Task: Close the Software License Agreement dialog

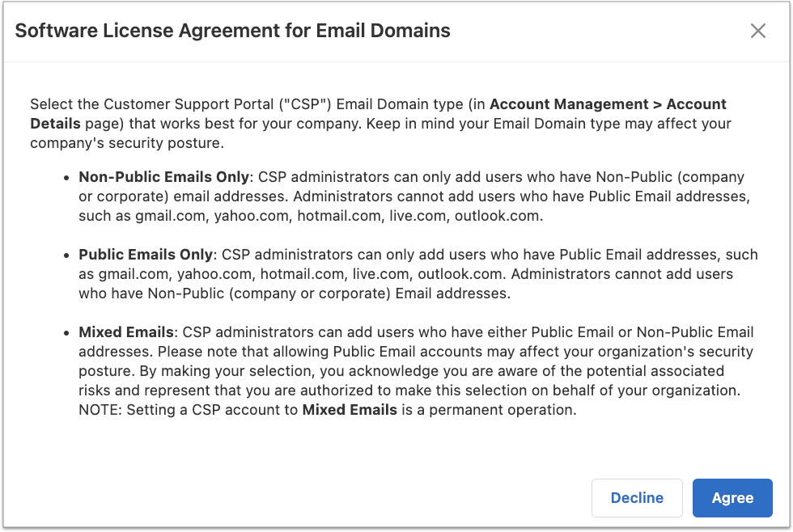Action: (757, 32)
